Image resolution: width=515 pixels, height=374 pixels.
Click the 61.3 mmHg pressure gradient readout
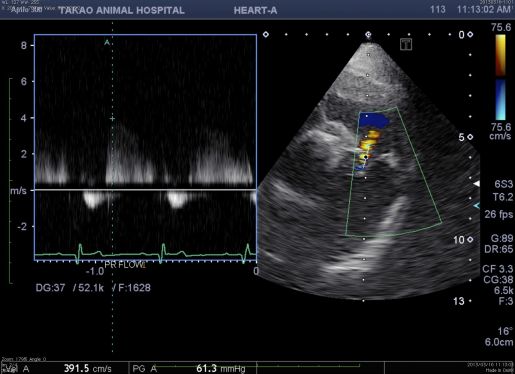(x=221, y=368)
